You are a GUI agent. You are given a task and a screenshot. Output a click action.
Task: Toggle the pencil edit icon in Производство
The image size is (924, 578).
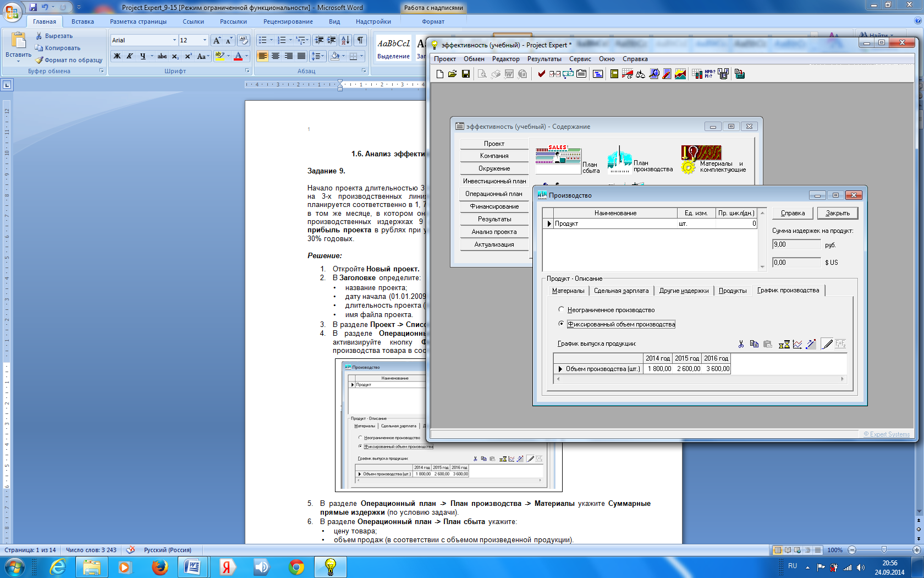827,344
